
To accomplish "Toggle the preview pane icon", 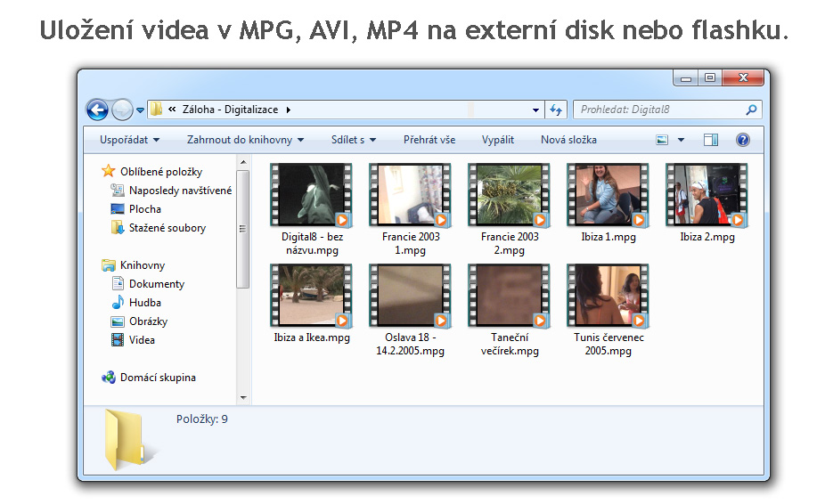I will 710,140.
